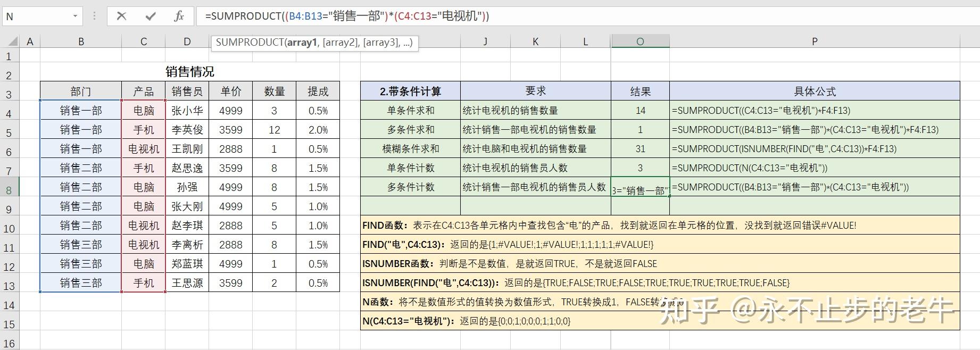The image size is (980, 350).
Task: Select column O header
Action: (x=640, y=41)
